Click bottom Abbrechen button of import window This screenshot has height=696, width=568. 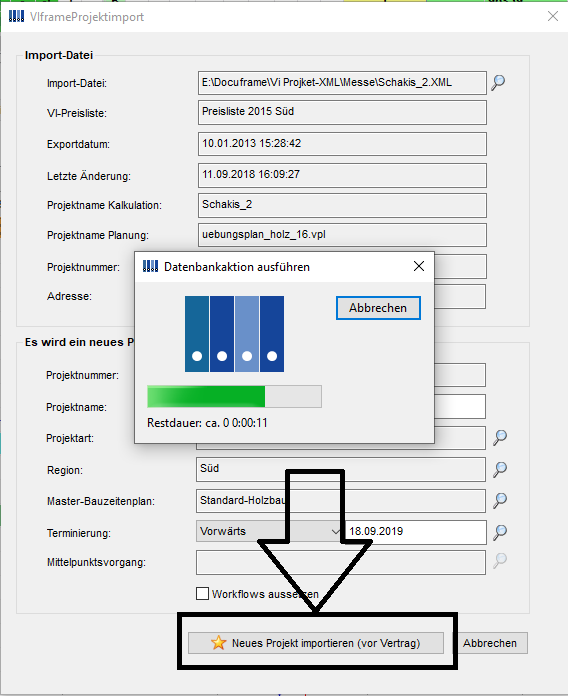pyautogui.click(x=490, y=643)
